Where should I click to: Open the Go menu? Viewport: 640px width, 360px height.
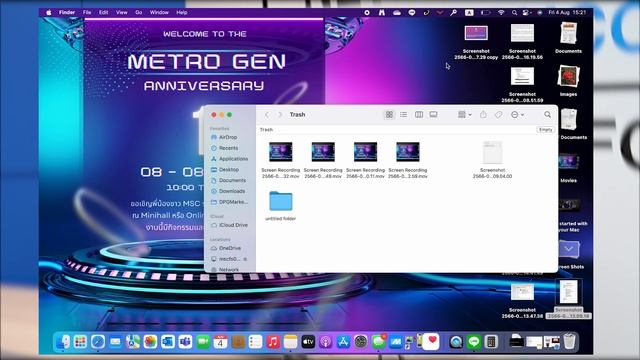point(139,12)
